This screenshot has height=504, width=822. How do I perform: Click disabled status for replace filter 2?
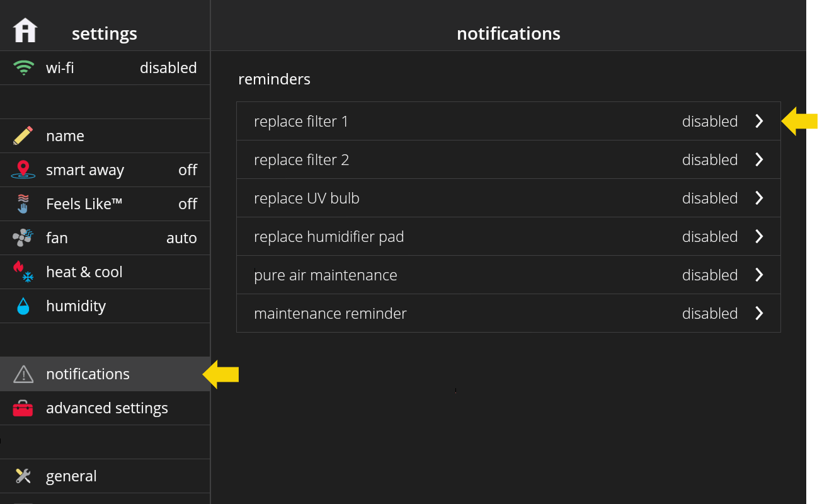pyautogui.click(x=709, y=160)
